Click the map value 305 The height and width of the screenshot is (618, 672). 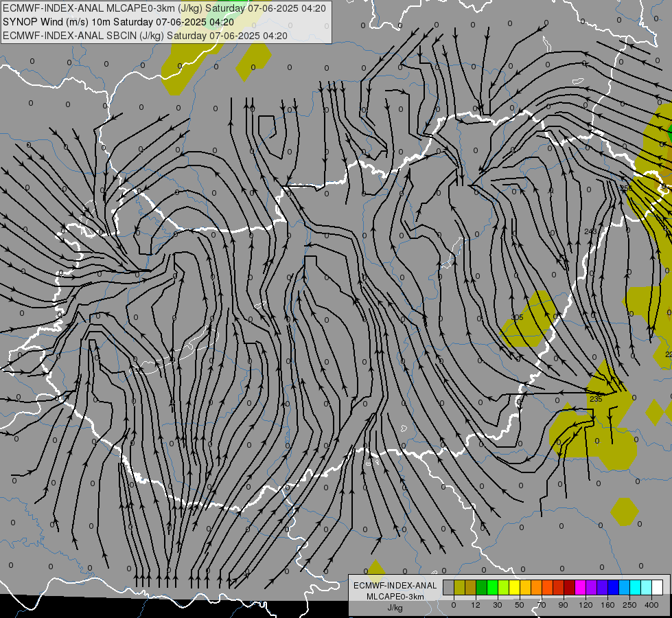click(x=518, y=317)
